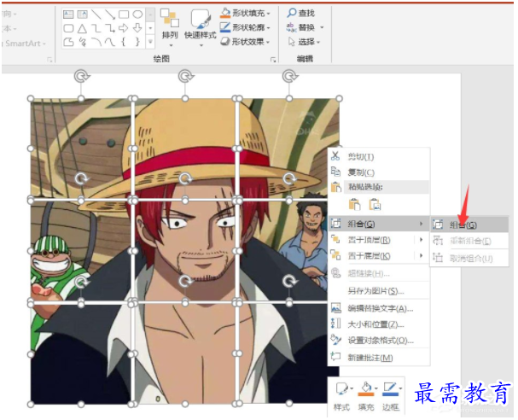Pick the oval shape in gallery

point(137,15)
